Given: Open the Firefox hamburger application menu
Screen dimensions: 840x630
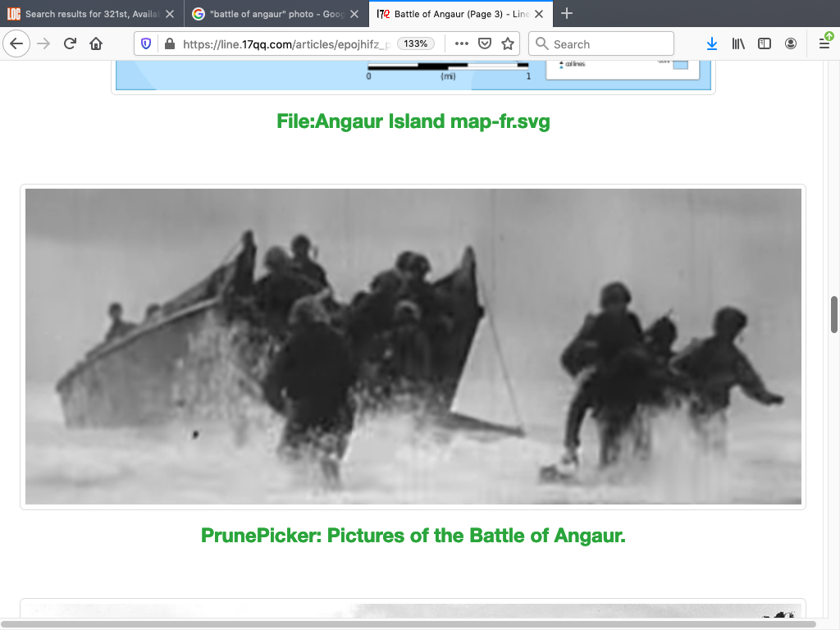Looking at the screenshot, I should click(824, 44).
